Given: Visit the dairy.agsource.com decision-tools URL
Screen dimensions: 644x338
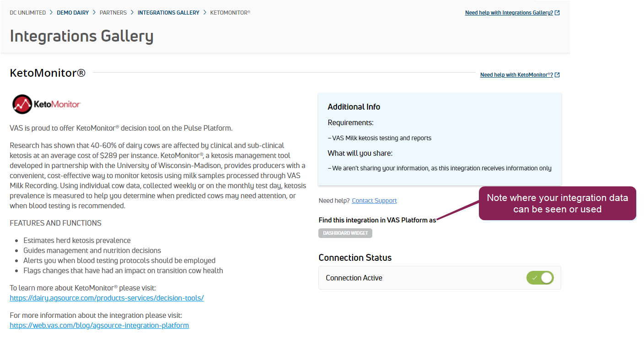Looking at the screenshot, I should (x=107, y=298).
